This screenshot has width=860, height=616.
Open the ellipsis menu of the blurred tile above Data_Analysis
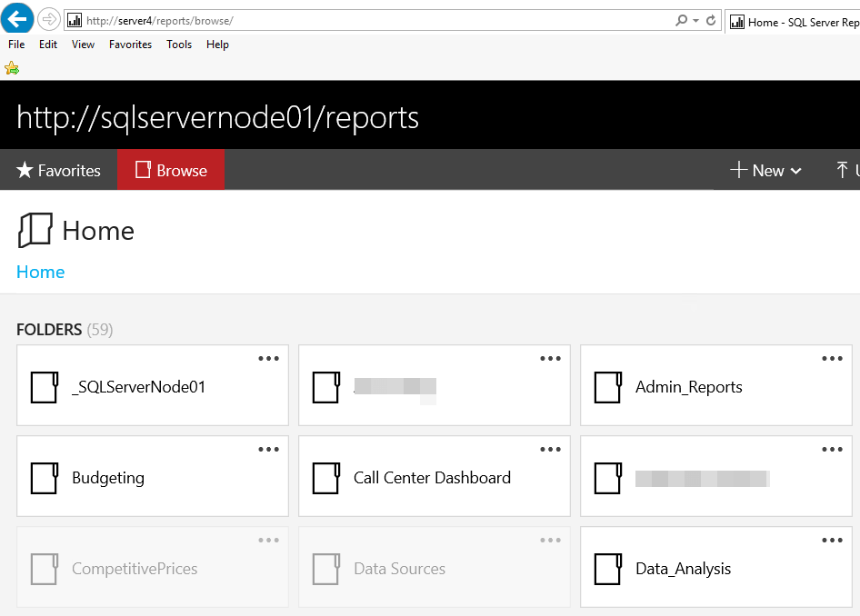pyautogui.click(x=832, y=450)
